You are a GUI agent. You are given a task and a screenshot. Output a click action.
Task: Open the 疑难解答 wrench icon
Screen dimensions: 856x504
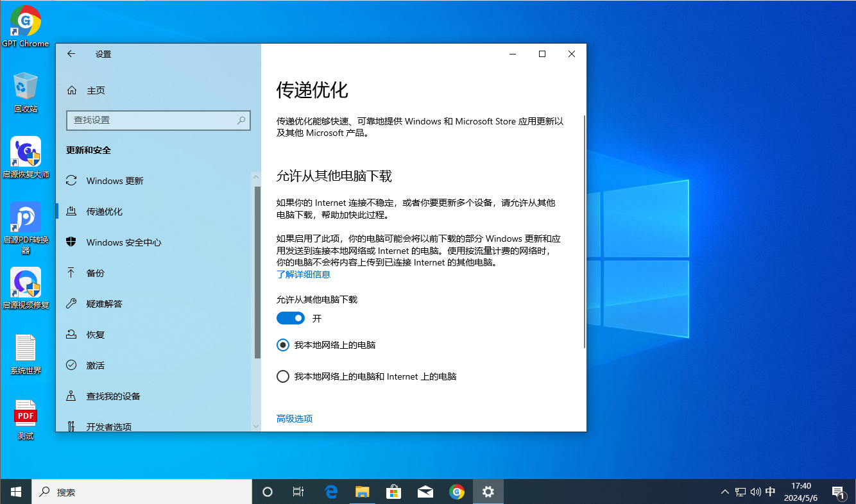(72, 304)
